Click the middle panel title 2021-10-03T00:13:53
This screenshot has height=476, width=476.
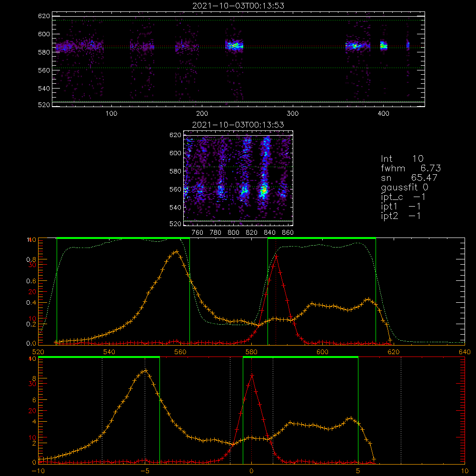[238, 125]
